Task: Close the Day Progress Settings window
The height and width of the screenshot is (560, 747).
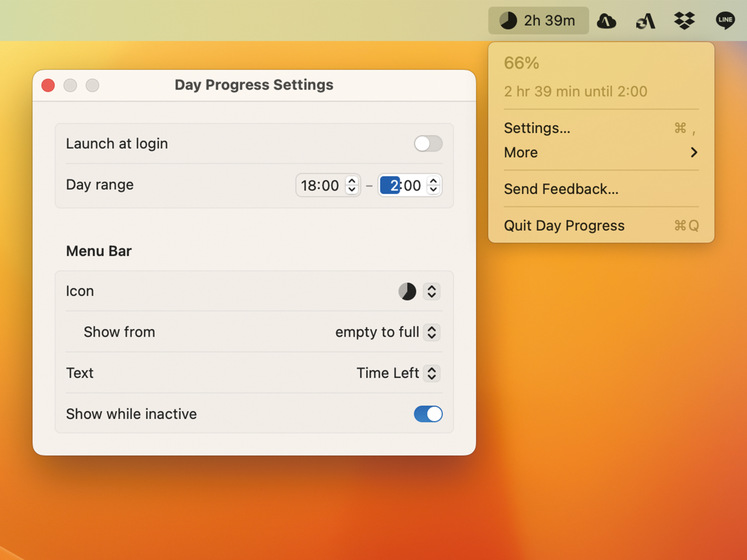Action: tap(48, 85)
